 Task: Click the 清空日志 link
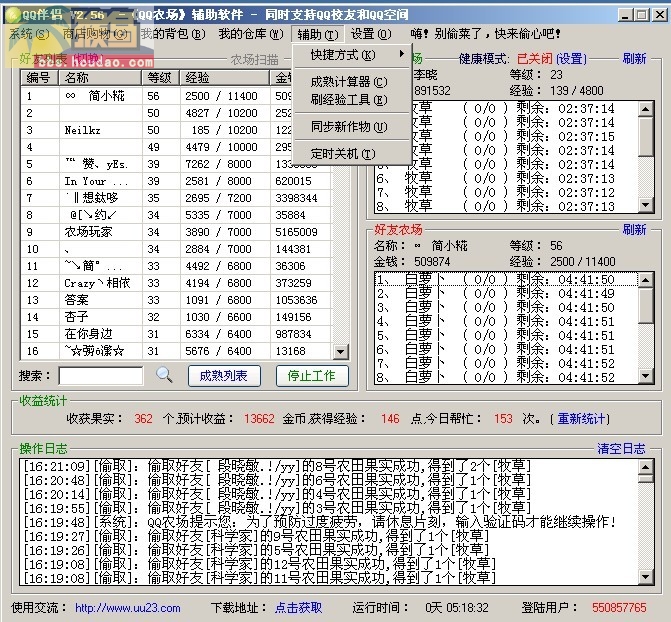[621, 448]
